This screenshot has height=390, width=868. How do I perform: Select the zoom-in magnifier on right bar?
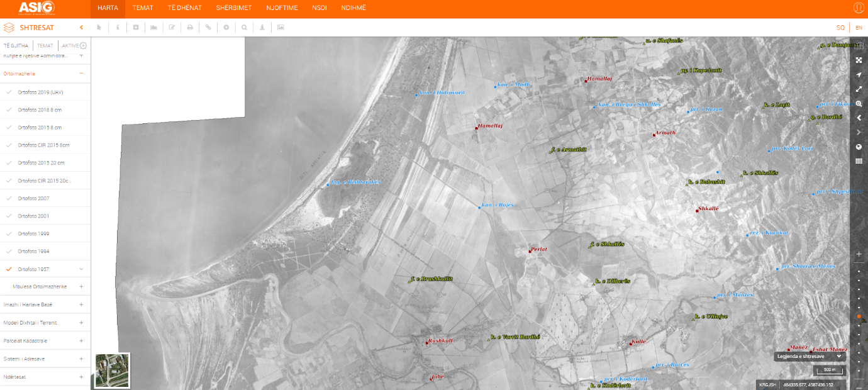(x=859, y=104)
